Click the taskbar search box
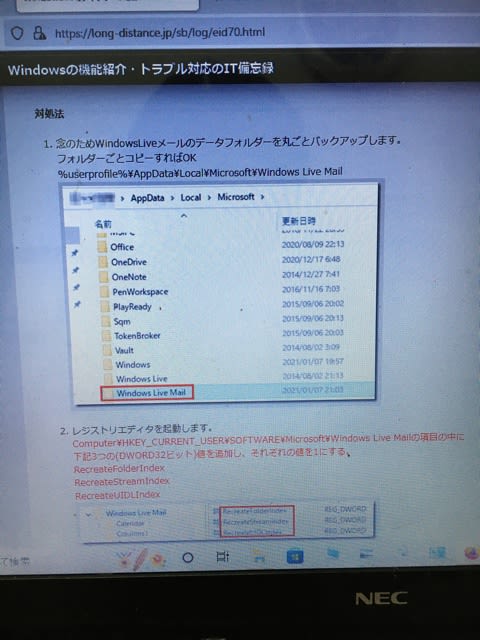 pos(16,562)
